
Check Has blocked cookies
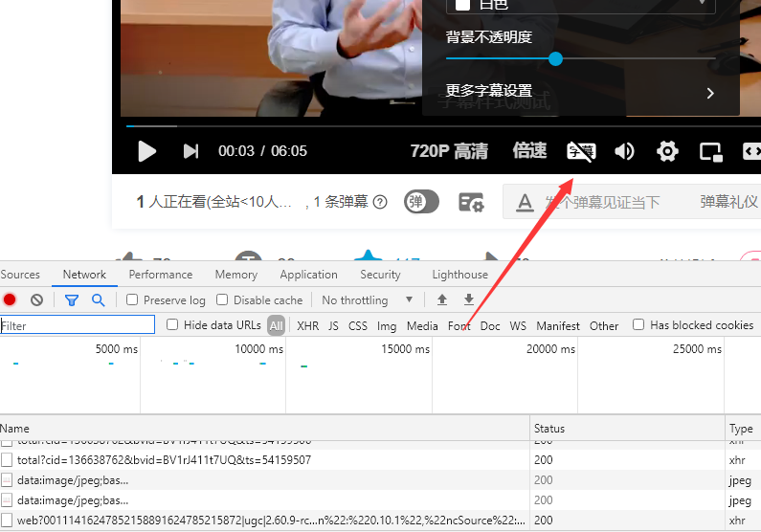pos(638,324)
